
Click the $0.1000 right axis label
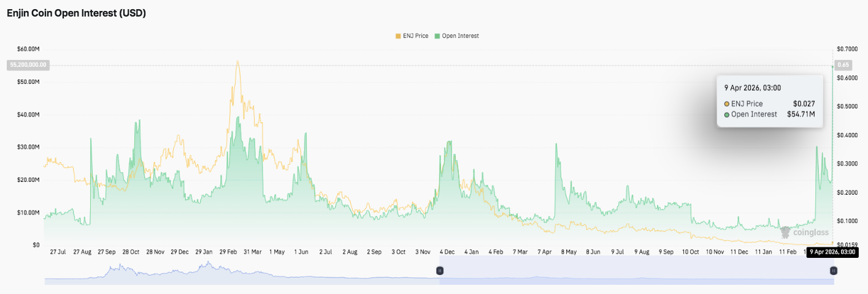[x=847, y=221]
